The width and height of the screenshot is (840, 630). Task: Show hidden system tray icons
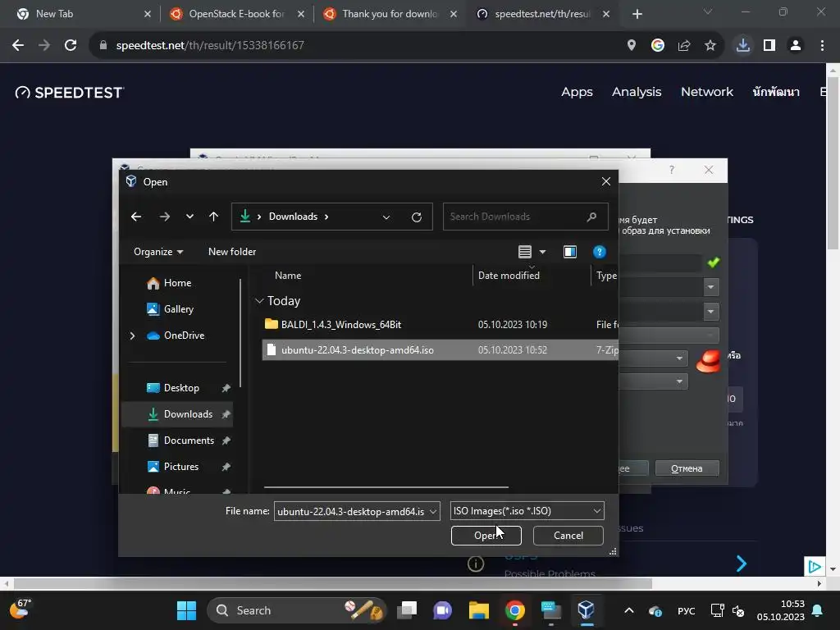click(629, 610)
